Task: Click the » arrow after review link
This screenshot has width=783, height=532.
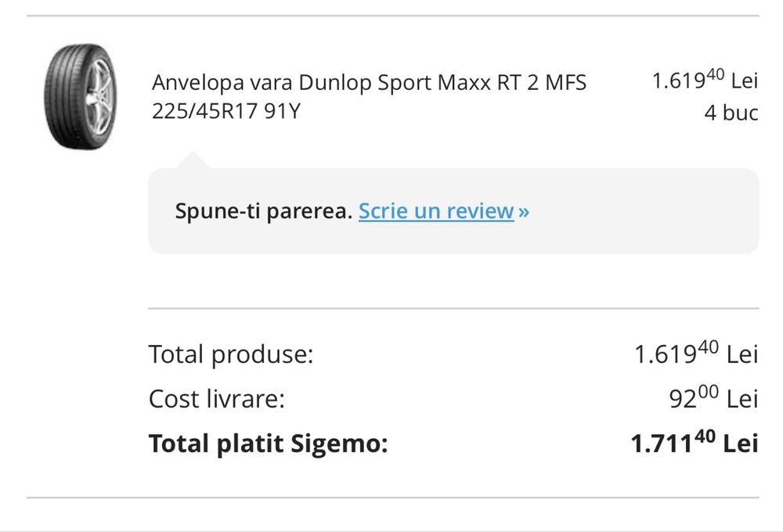Action: click(x=524, y=212)
